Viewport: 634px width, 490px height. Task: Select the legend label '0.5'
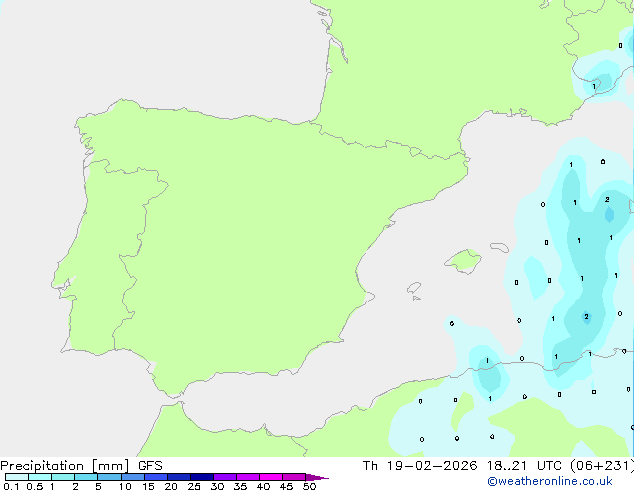(x=35, y=486)
